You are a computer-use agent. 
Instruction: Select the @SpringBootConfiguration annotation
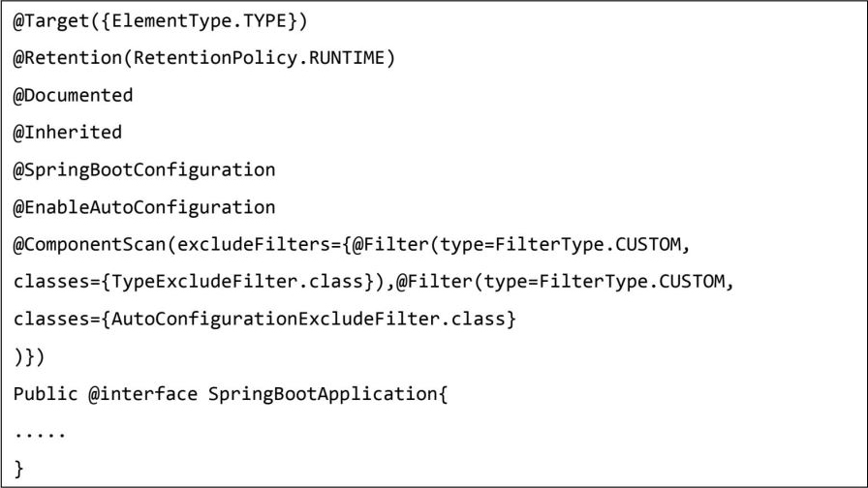143,169
